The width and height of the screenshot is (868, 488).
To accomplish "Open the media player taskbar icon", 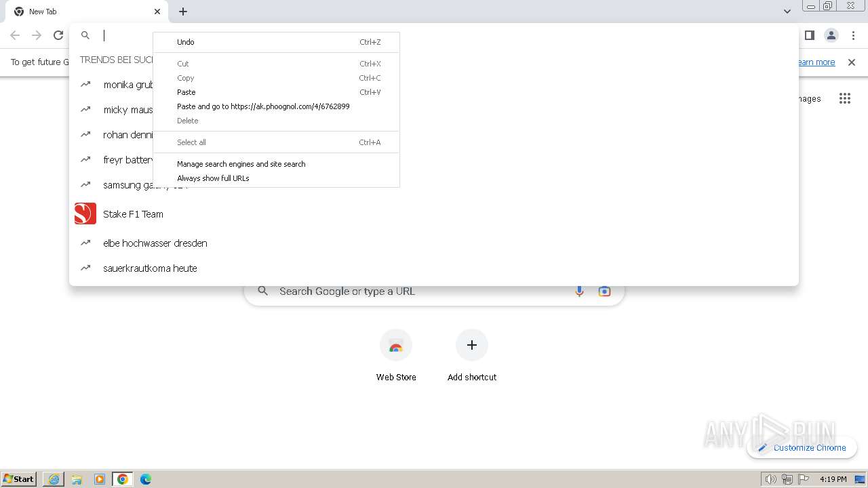I will click(x=100, y=479).
